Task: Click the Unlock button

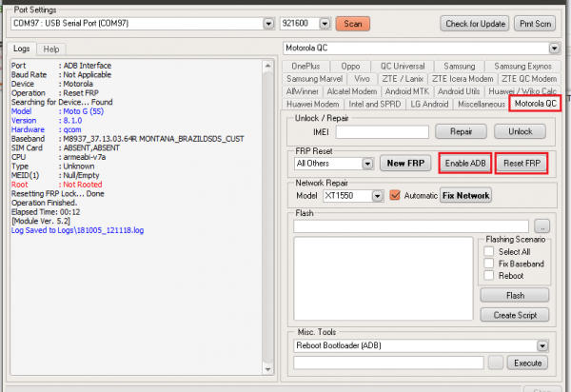Action: tap(520, 131)
